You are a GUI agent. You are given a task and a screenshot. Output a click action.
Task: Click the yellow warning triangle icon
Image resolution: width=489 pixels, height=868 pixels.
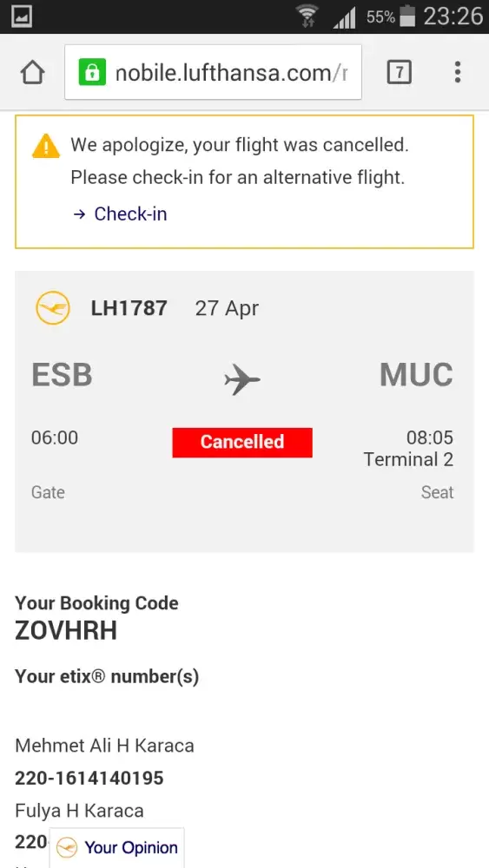pyautogui.click(x=46, y=146)
